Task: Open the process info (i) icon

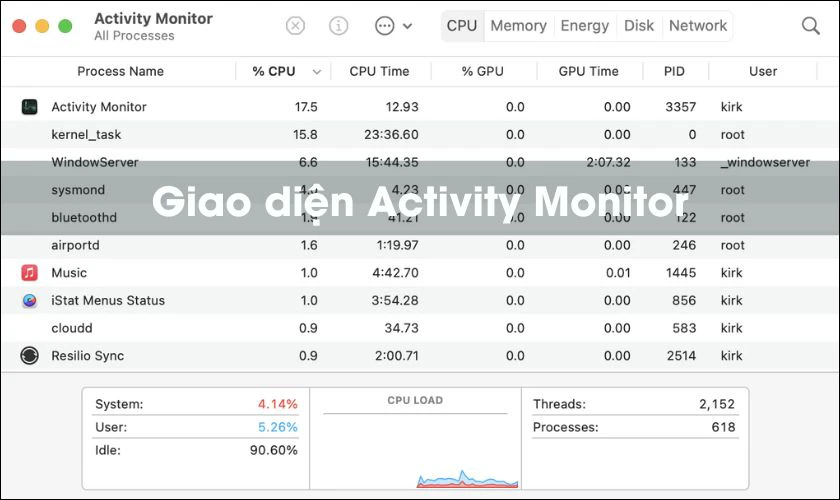Action: tap(338, 25)
